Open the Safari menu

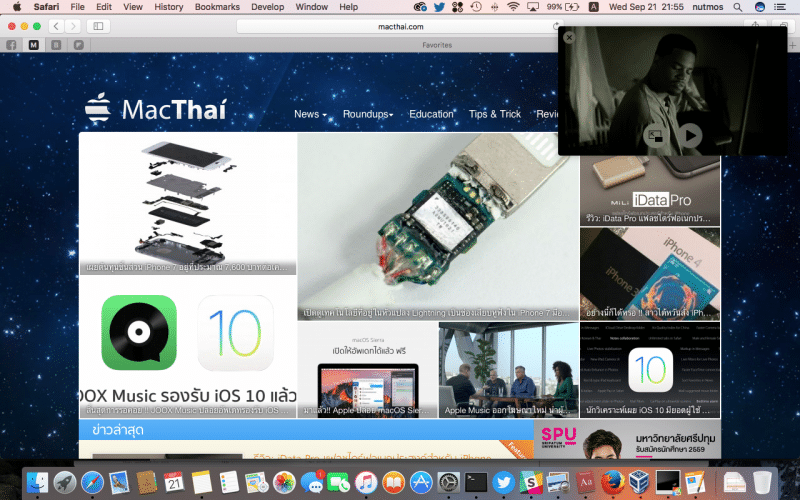click(x=46, y=7)
